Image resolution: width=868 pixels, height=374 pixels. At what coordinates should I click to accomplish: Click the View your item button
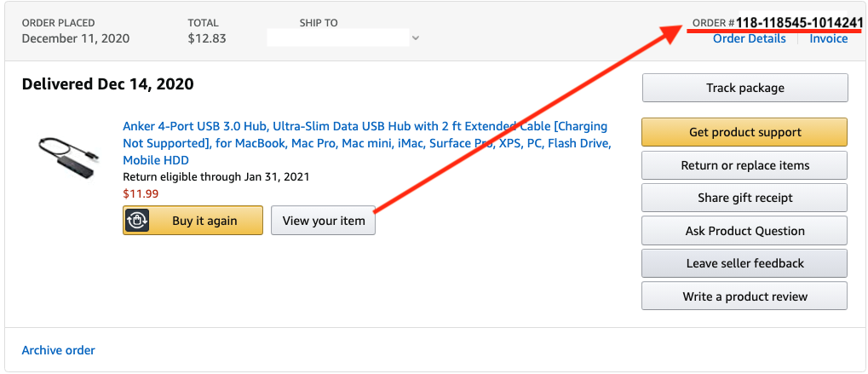click(324, 221)
